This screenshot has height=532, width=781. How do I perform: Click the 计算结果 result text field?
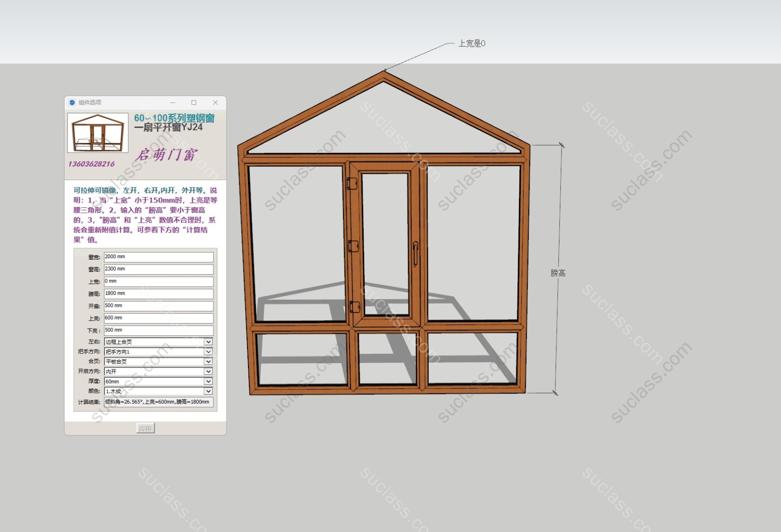point(159,402)
